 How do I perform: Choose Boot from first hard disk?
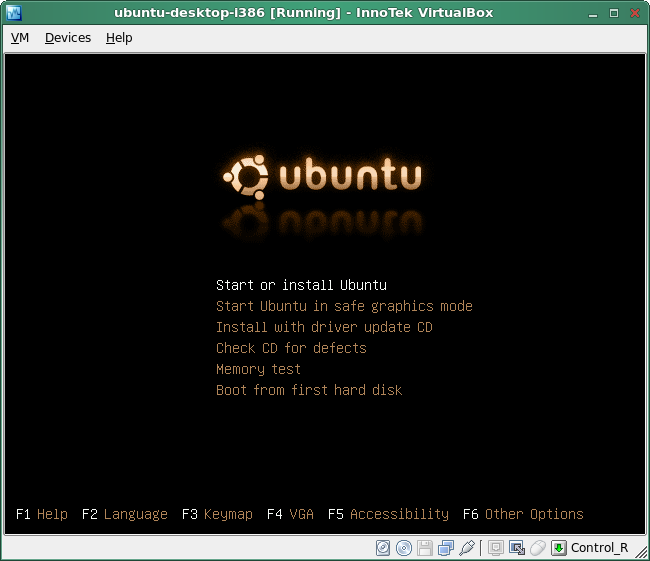point(309,390)
